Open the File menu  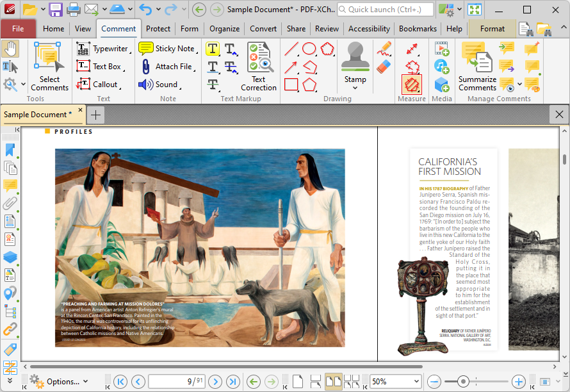point(18,29)
